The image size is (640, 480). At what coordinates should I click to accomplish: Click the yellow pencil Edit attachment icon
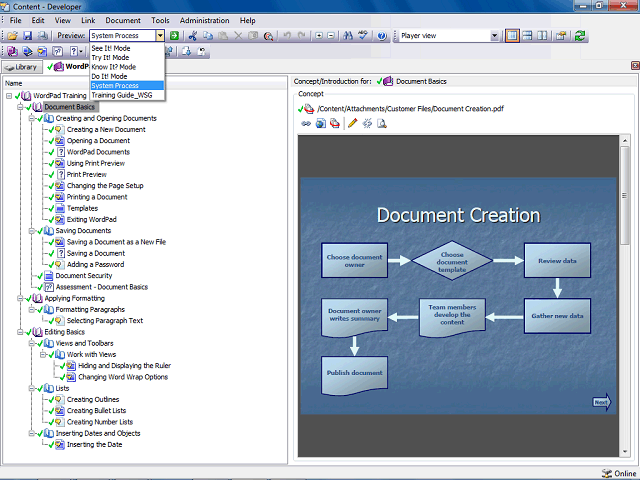pyautogui.click(x=353, y=123)
